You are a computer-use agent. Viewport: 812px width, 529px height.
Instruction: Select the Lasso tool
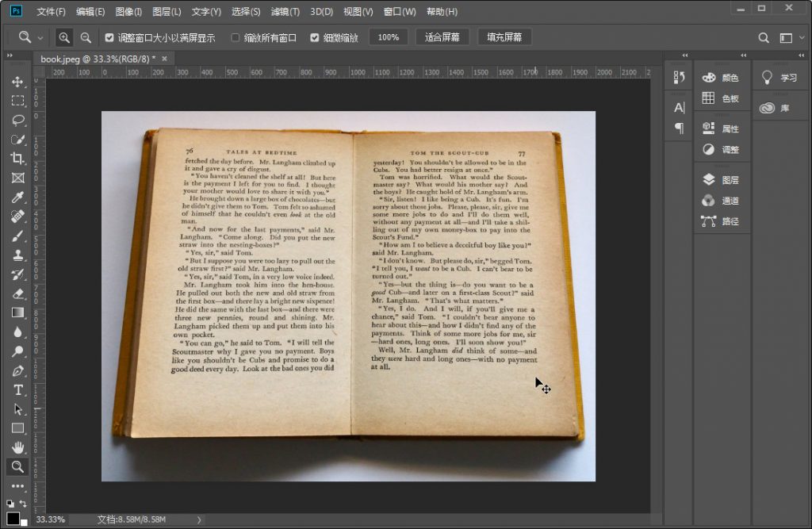click(17, 121)
